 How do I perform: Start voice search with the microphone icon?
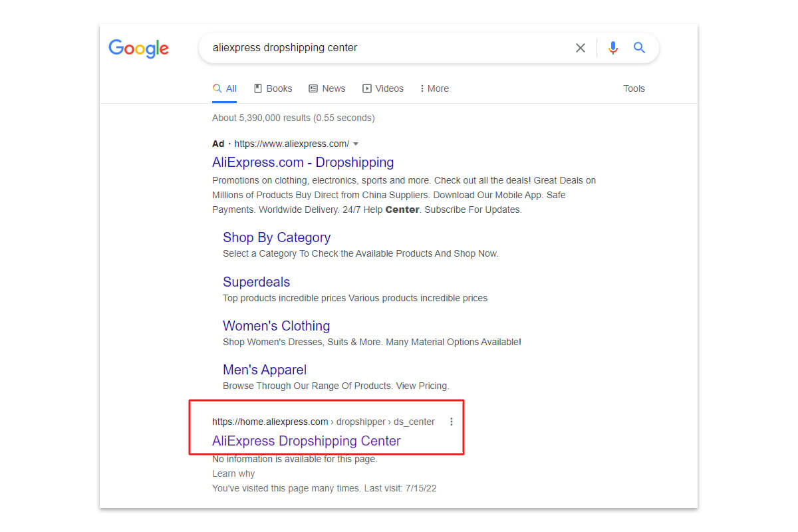[613, 48]
